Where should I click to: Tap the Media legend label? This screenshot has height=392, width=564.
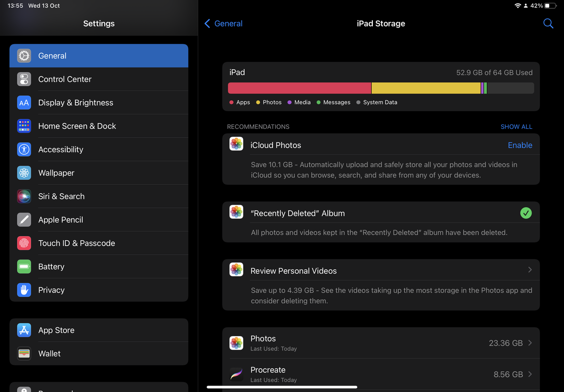[302, 102]
